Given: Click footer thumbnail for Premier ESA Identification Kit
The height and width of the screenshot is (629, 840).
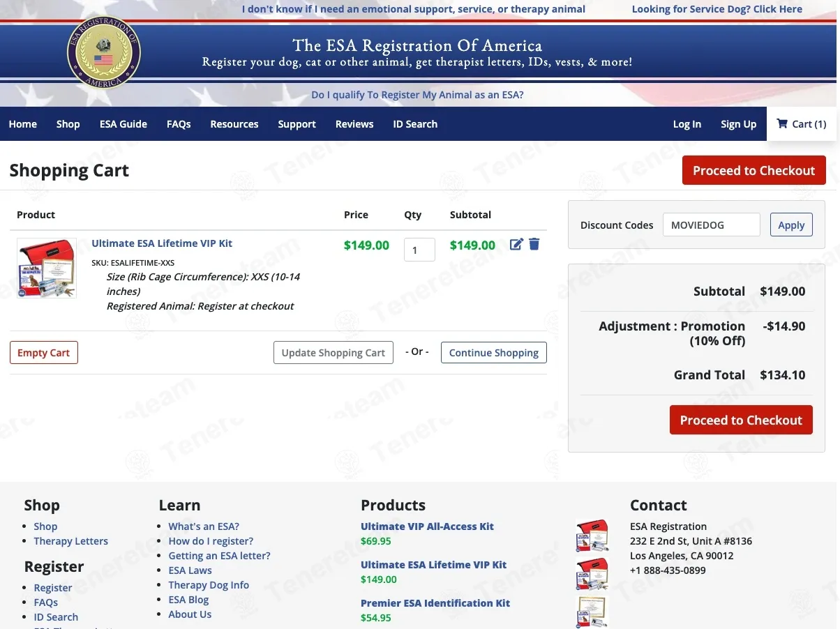Looking at the screenshot, I should (592, 612).
